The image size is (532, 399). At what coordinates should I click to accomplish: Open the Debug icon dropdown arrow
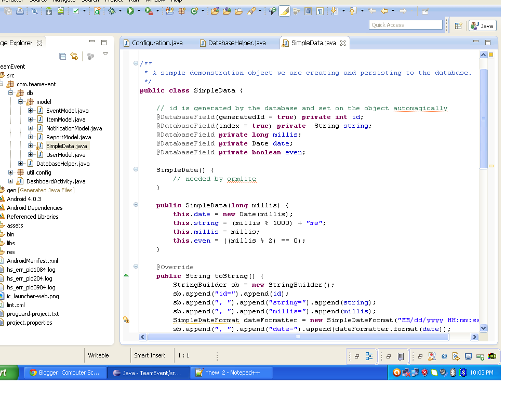[120, 11]
